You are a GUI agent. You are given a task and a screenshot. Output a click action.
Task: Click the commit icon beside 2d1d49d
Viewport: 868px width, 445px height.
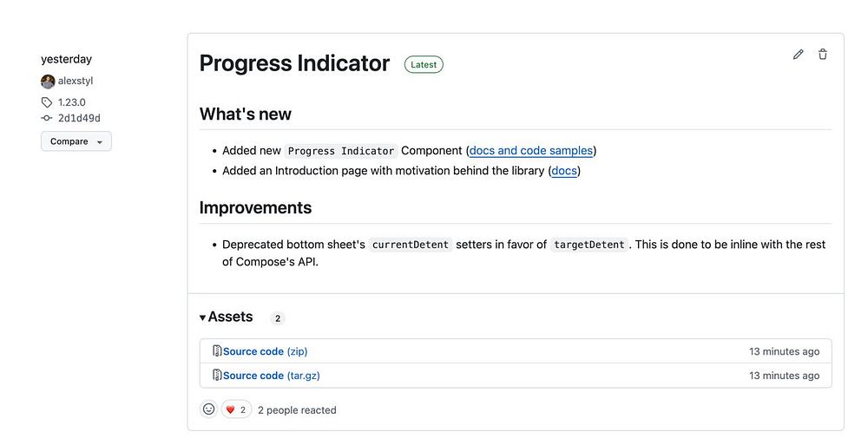(47, 118)
